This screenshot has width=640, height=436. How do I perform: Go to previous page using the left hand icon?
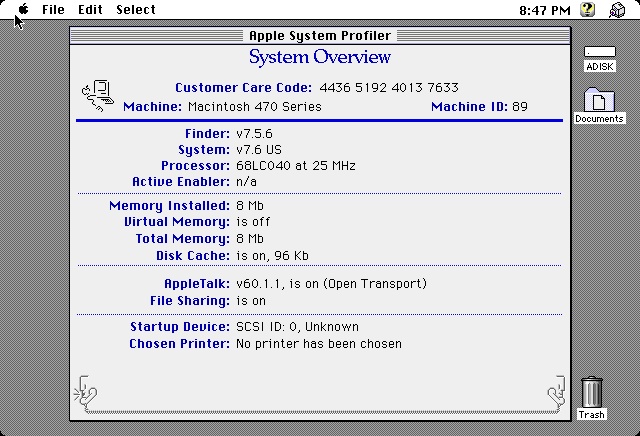pyautogui.click(x=85, y=392)
